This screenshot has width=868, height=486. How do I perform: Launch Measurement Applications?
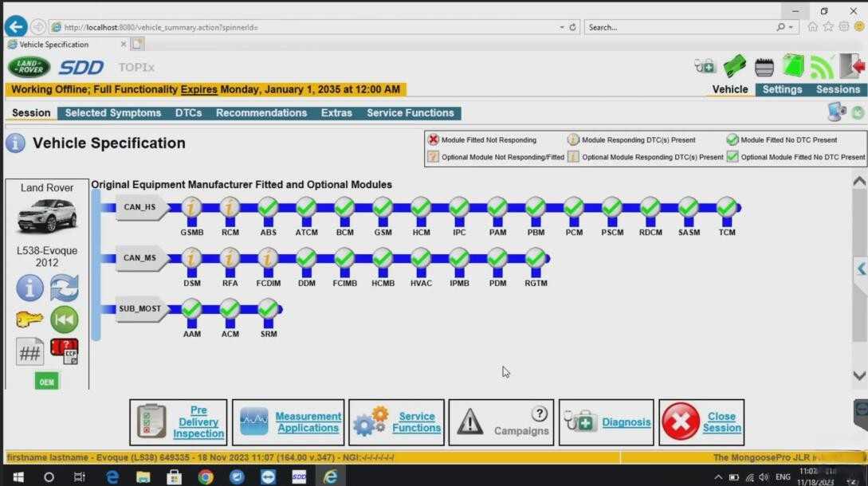pyautogui.click(x=289, y=422)
